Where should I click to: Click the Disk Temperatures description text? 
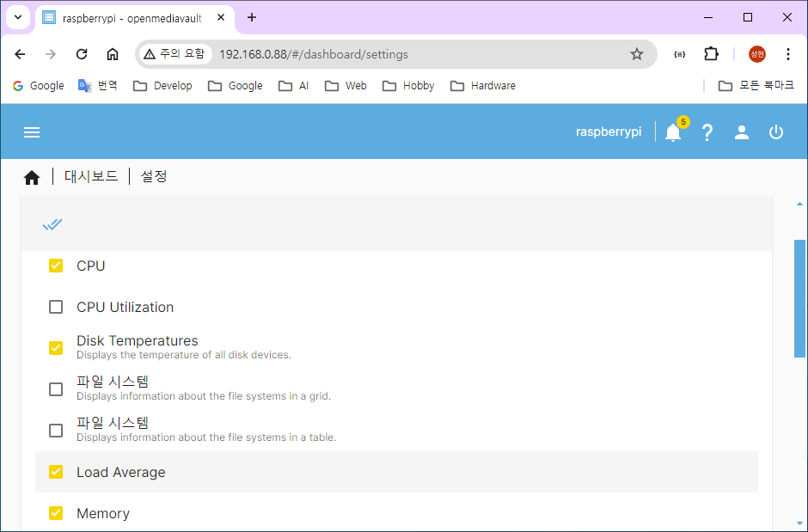point(184,355)
